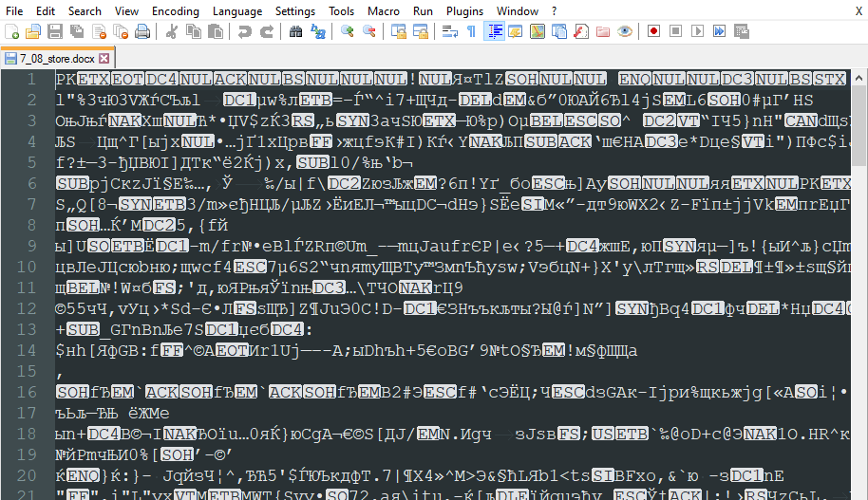This screenshot has width=868, height=500.
Task: Click the vertical scrollbar thumb
Action: [x=859, y=126]
